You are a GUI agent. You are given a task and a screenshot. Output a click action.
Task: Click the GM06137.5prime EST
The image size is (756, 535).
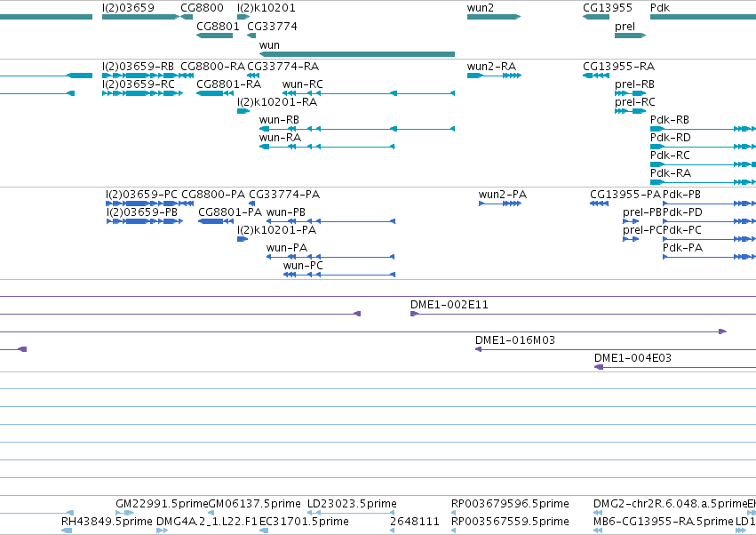pos(211,514)
